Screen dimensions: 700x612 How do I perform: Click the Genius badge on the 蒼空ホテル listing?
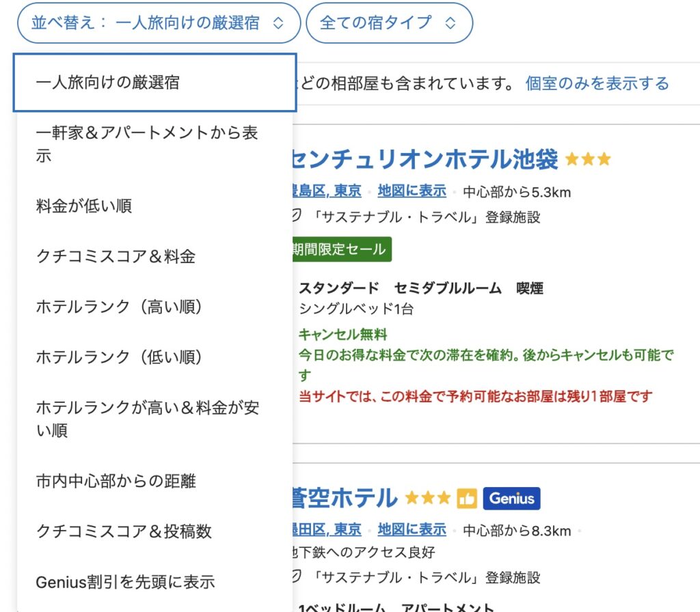(x=511, y=499)
